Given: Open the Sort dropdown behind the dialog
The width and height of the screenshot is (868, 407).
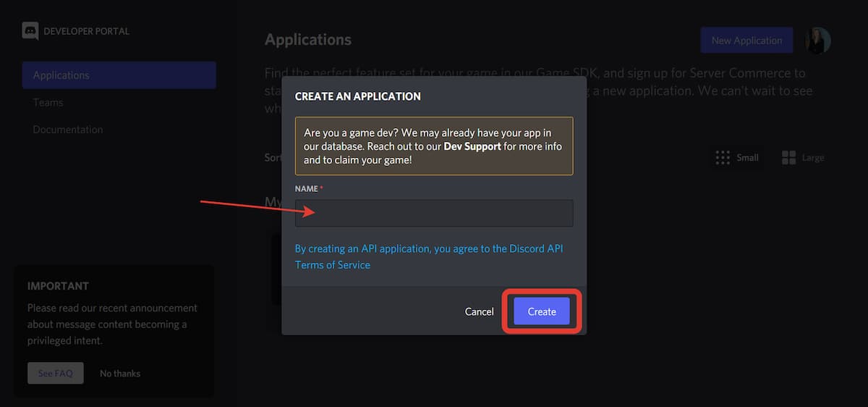Looking at the screenshot, I should pos(273,157).
